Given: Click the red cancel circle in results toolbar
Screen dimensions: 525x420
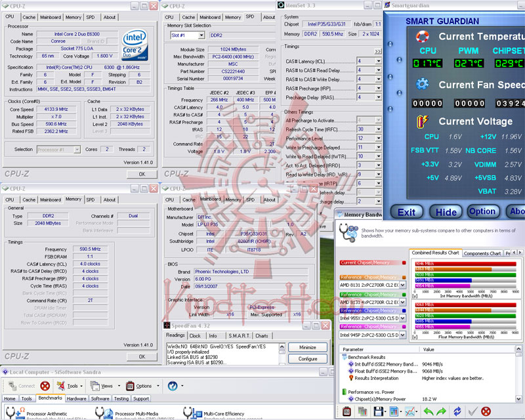Looking at the screenshot, I should (x=486, y=411).
